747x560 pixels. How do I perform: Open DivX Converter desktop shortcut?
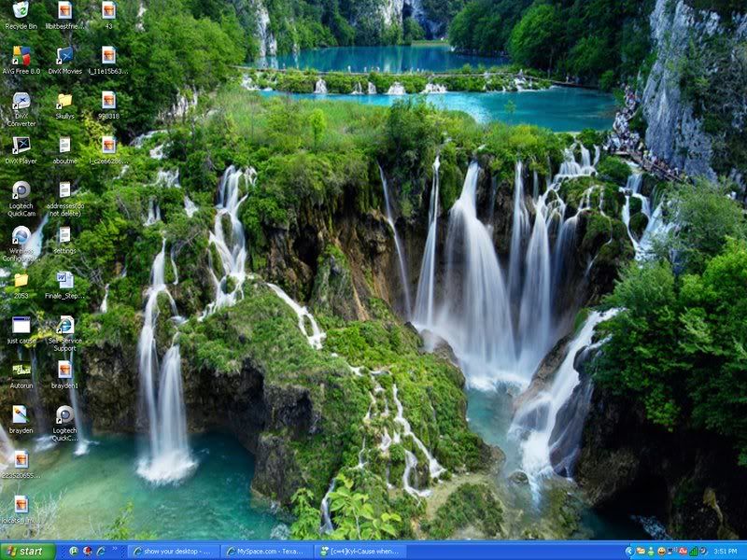(21, 101)
